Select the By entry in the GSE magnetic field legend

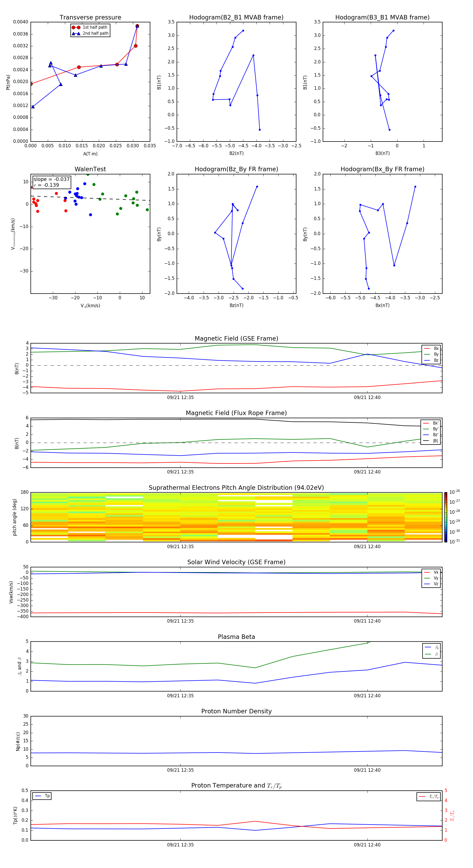[431, 354]
